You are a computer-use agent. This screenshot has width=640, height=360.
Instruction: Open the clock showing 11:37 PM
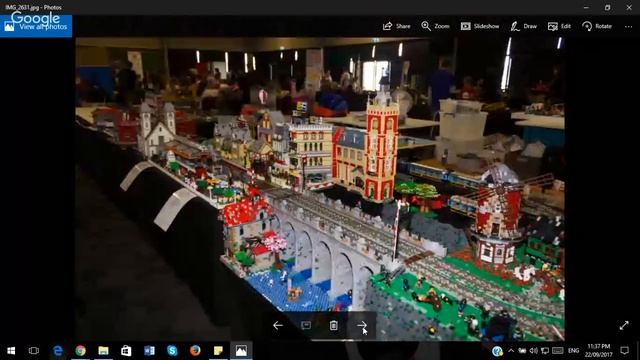tap(598, 351)
